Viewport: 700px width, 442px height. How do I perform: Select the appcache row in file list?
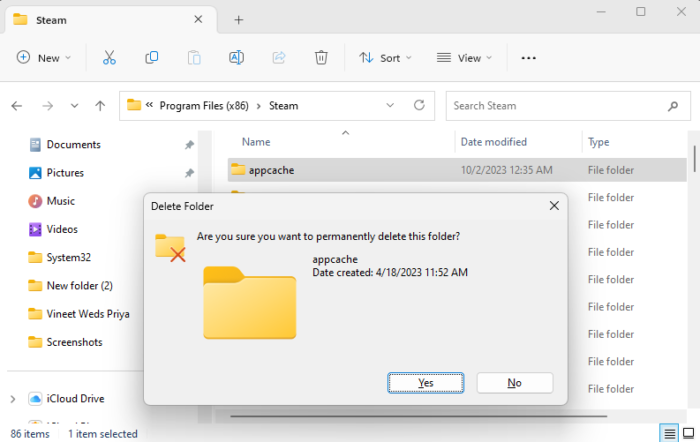pos(457,170)
